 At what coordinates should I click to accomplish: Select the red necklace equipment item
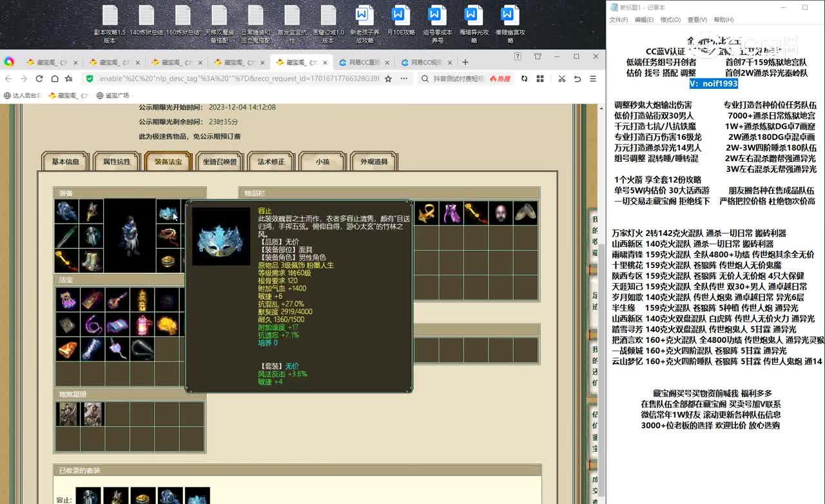(168, 236)
